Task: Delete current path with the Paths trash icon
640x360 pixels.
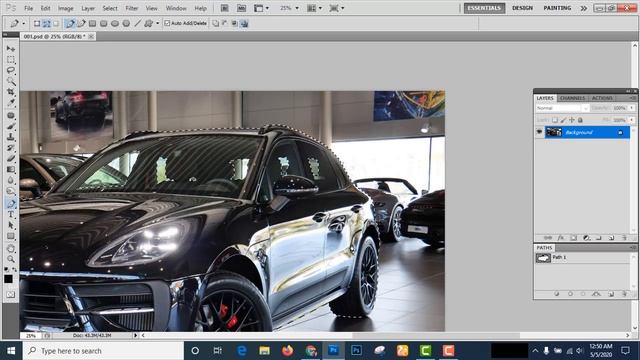Action: [624, 293]
